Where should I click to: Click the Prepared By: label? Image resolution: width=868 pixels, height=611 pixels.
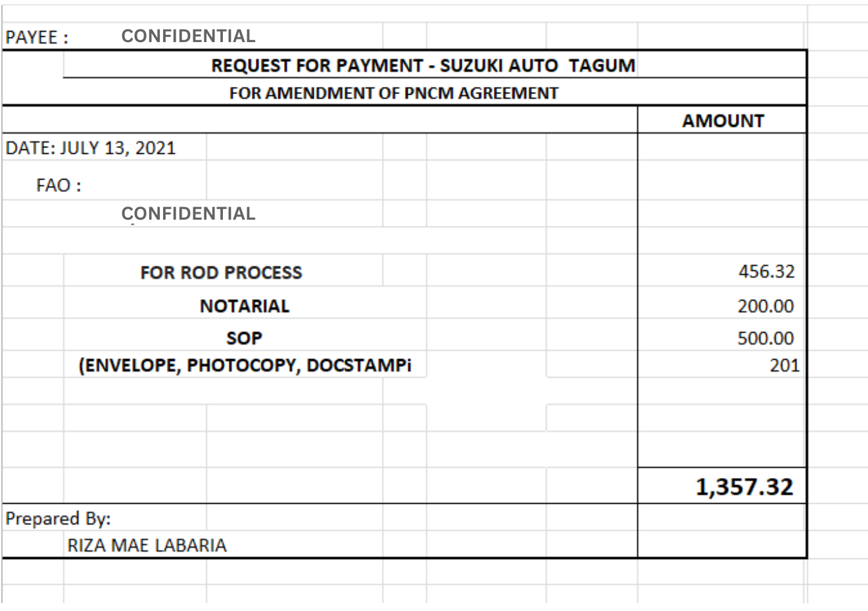(58, 519)
